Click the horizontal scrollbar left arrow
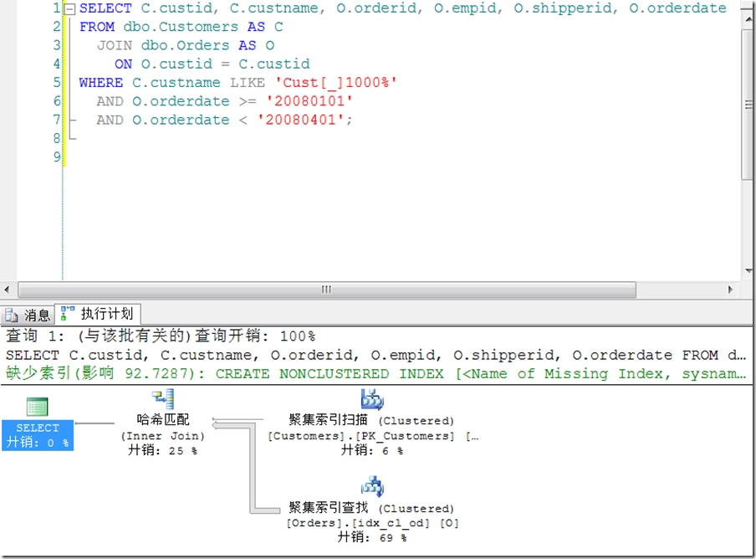756x559 pixels. [x=7, y=290]
